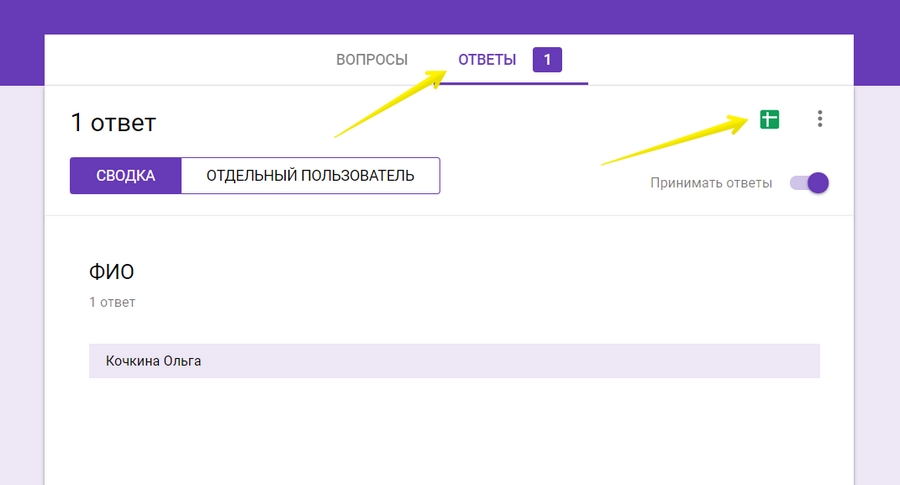Click the response count badge showing 1

(547, 60)
